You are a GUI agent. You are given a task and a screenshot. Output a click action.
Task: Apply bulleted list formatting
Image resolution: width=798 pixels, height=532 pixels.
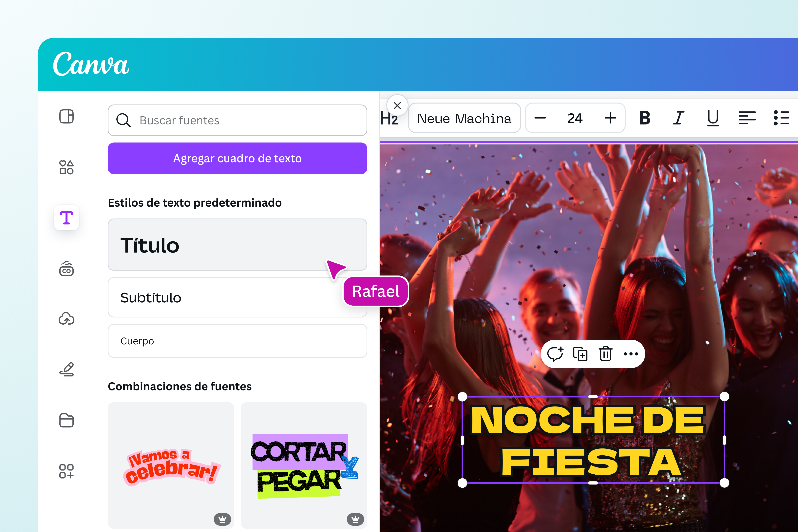pos(781,118)
